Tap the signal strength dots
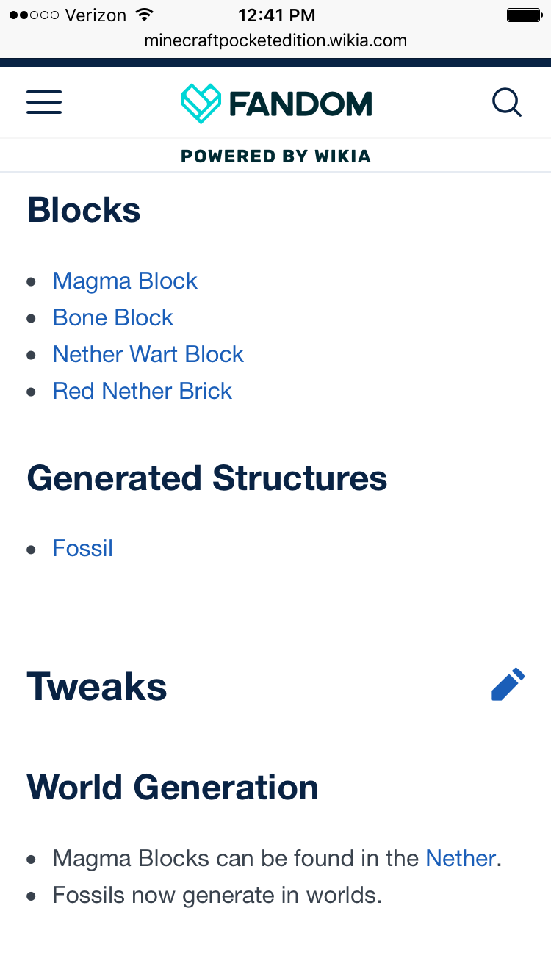 (34, 15)
